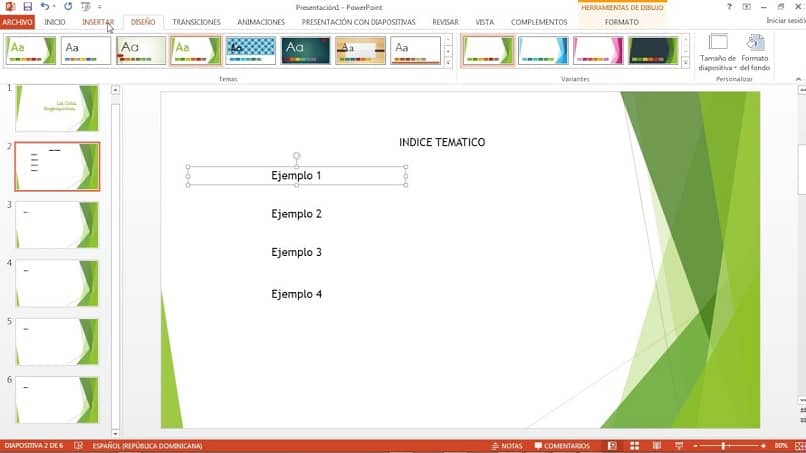Switch to Reading view in status bar
The width and height of the screenshot is (806, 453).
656,446
